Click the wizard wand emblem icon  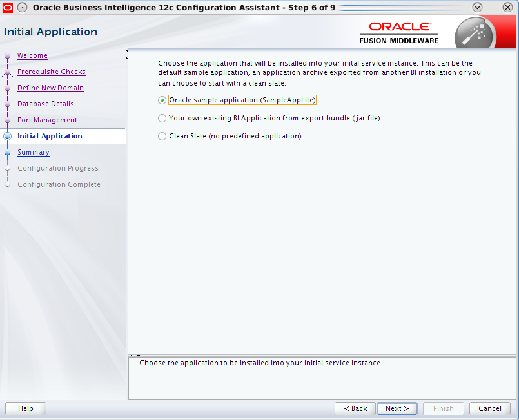click(475, 33)
